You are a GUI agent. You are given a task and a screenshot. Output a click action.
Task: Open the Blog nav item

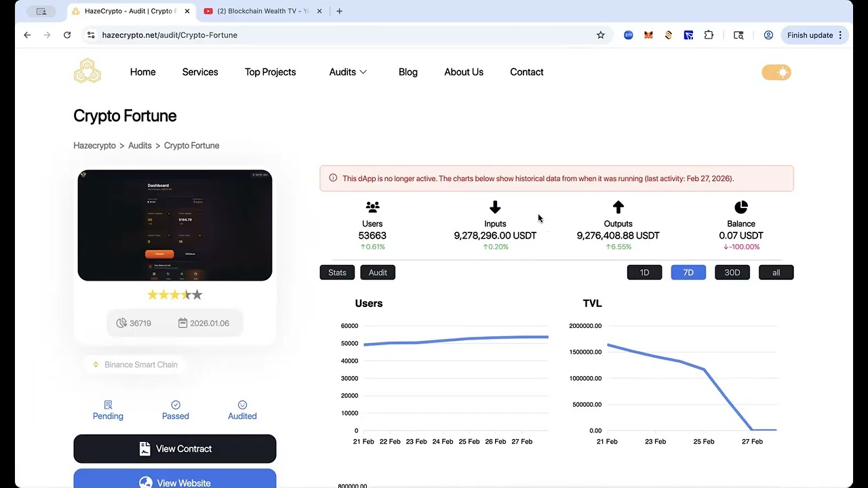coord(408,72)
